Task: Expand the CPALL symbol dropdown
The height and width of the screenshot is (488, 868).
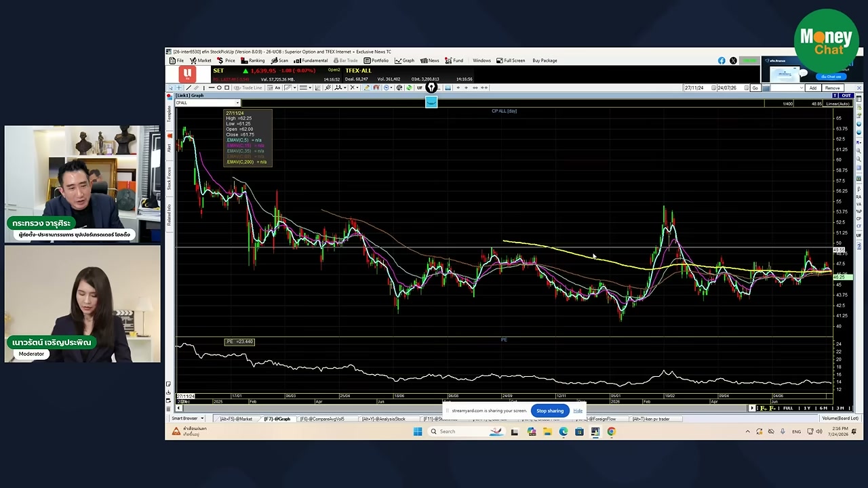Action: (x=237, y=103)
